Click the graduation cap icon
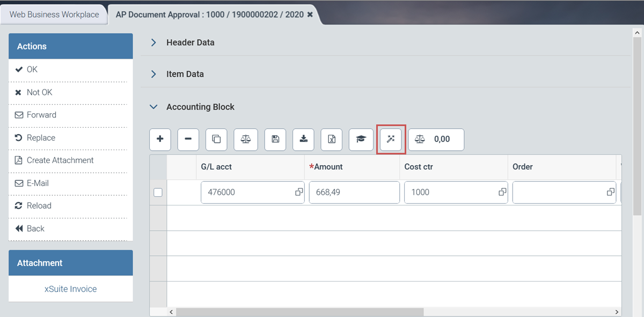The width and height of the screenshot is (644, 317). pyautogui.click(x=361, y=139)
